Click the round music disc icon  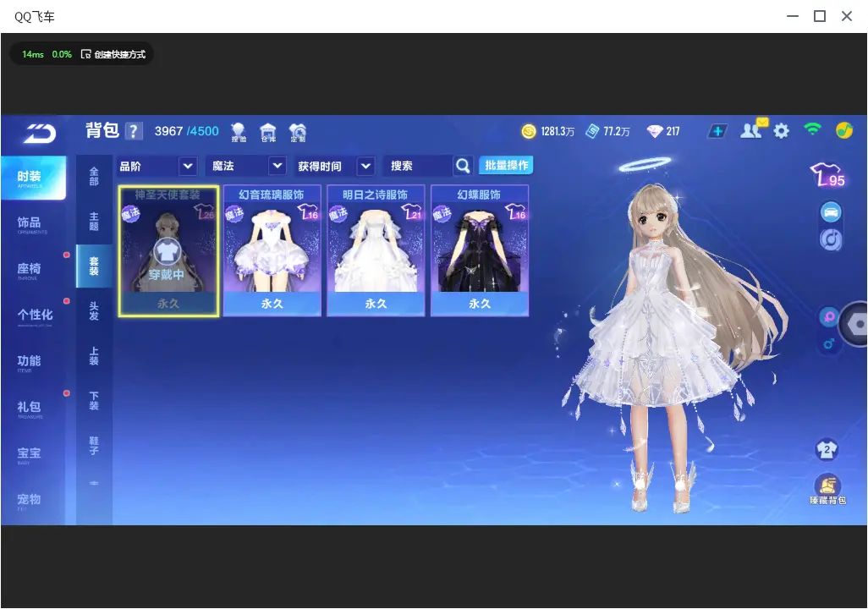[x=831, y=239]
